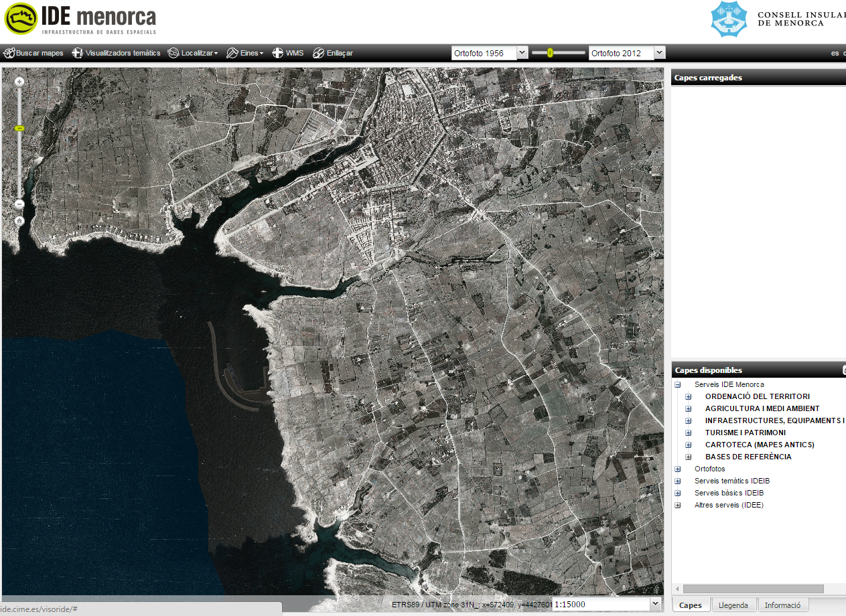Screen dimensions: 846x616
Task: Click the Eines pencil icon
Action: (231, 52)
